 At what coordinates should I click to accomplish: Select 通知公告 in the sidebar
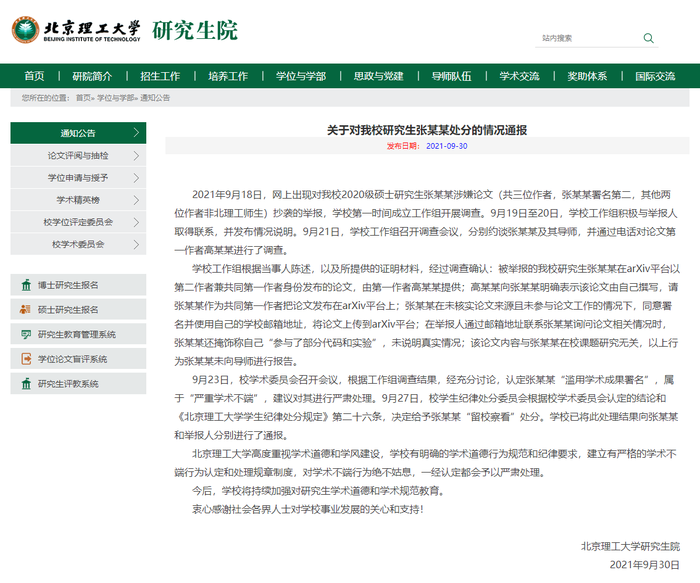click(x=78, y=133)
